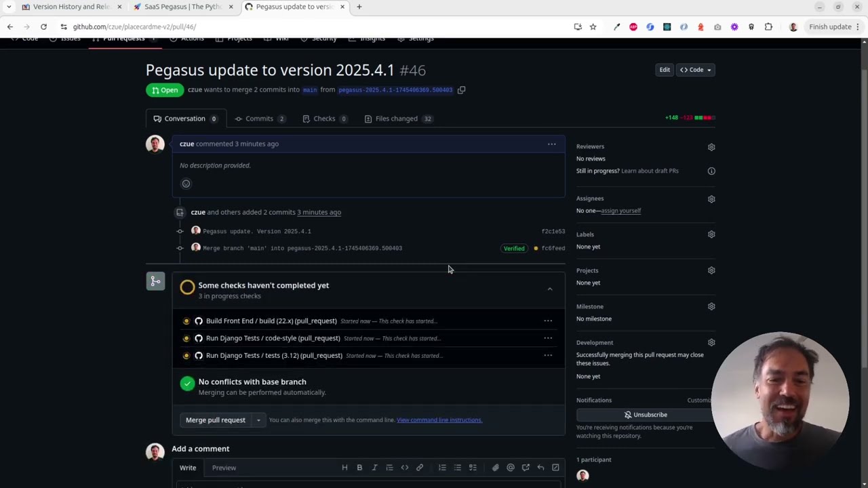
Task: Insert unordered list in comment editor
Action: [458, 468]
